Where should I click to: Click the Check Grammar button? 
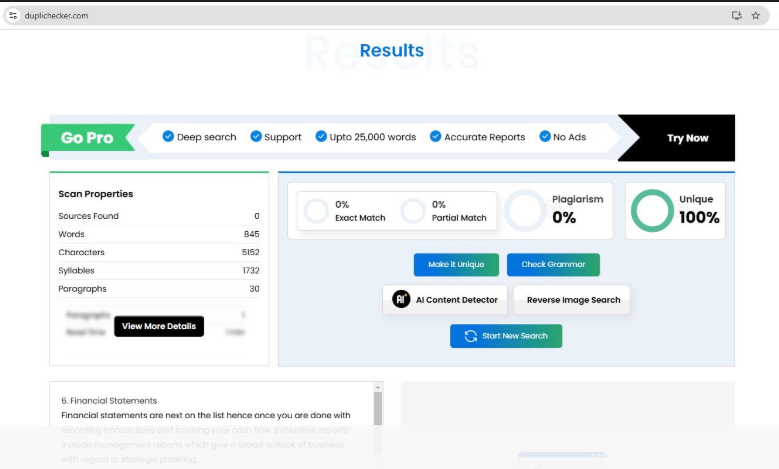click(x=553, y=264)
